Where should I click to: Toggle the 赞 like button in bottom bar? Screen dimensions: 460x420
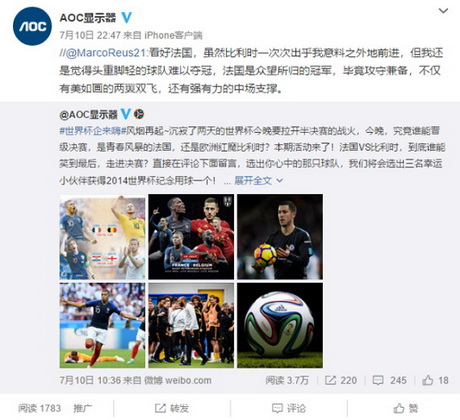pyautogui.click(x=406, y=408)
